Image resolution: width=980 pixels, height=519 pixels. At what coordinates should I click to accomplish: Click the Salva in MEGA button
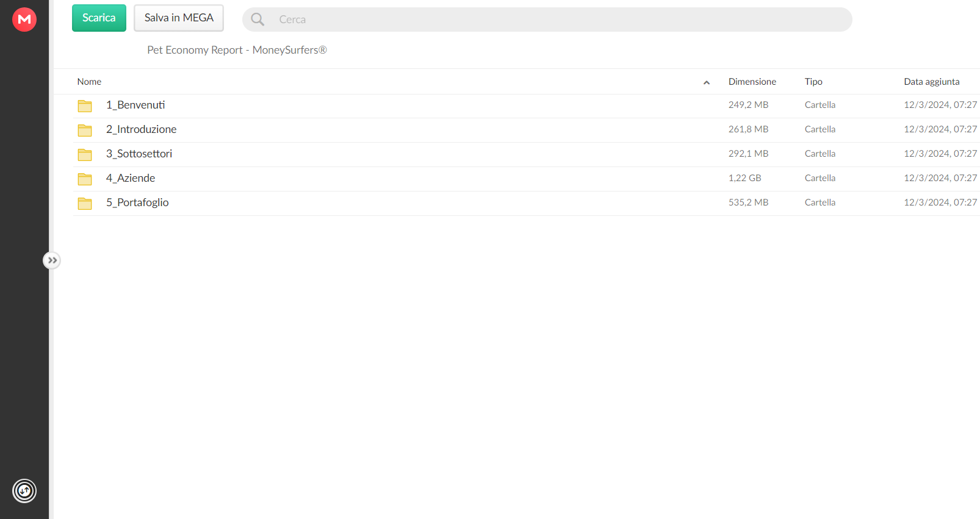(179, 18)
